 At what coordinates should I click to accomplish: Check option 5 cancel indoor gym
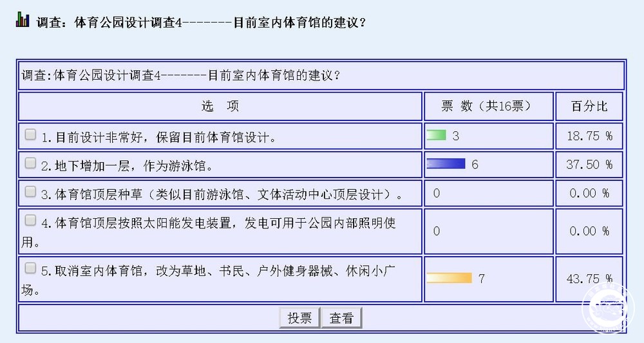(x=30, y=268)
